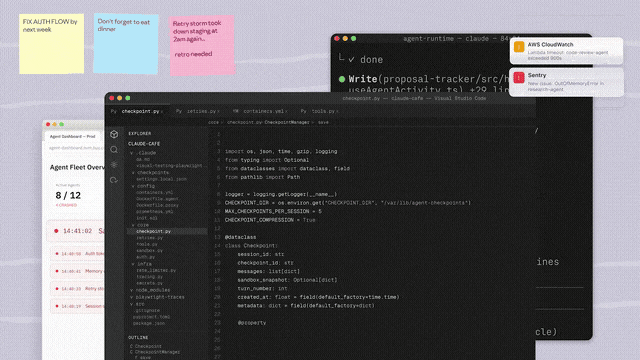Collapse the CLAUDE-CAFE project header

tap(144, 144)
